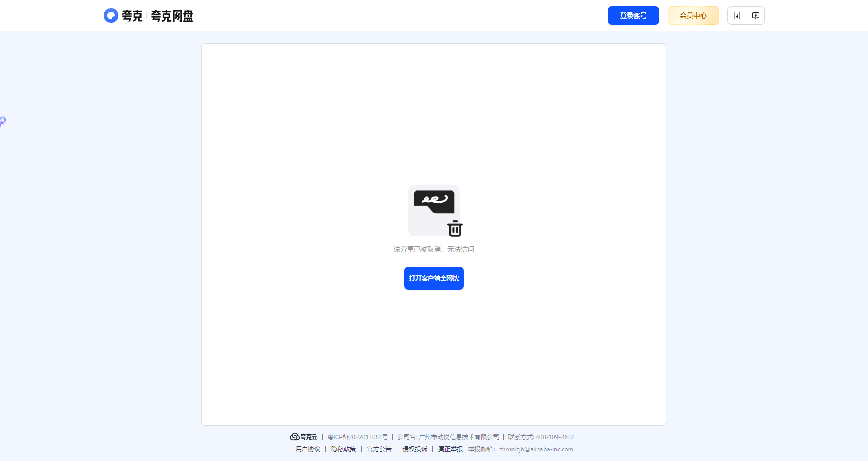
Task: Click the 粤ICP备2022013084号 registration text
Action: coord(358,437)
